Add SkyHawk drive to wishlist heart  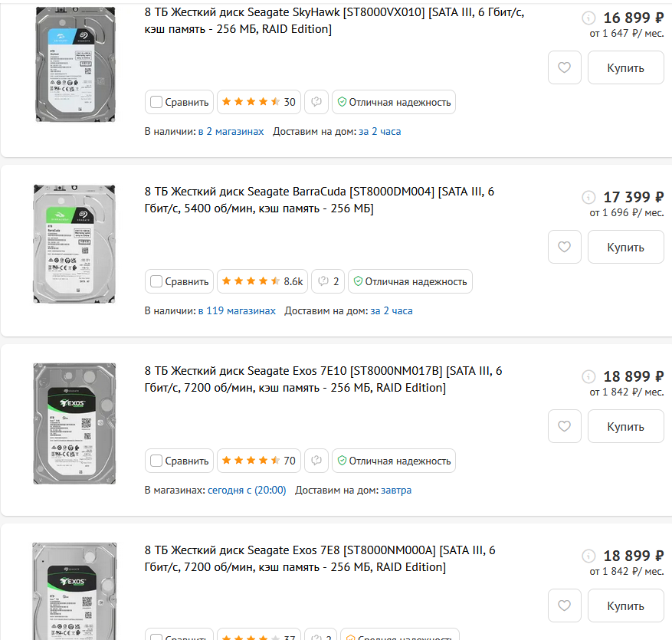click(565, 67)
